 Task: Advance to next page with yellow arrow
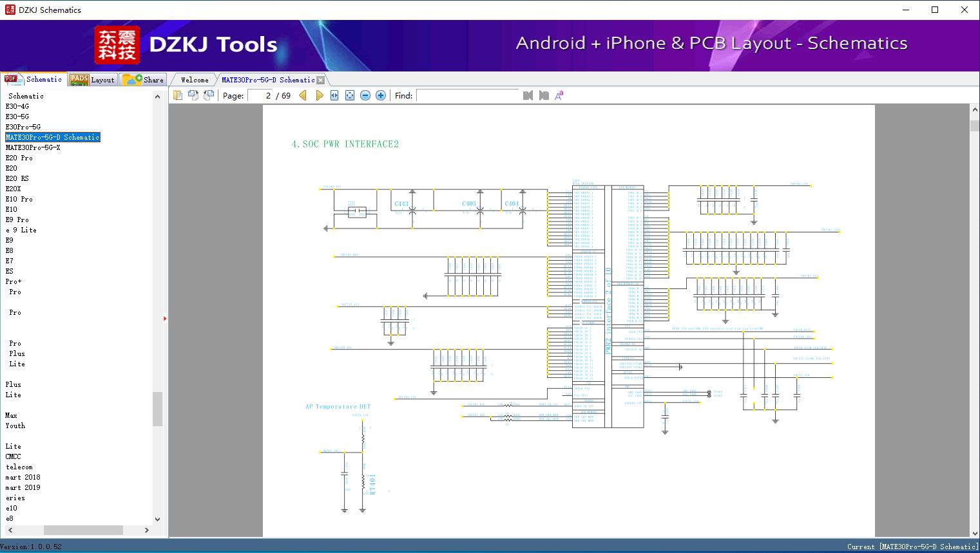point(319,95)
